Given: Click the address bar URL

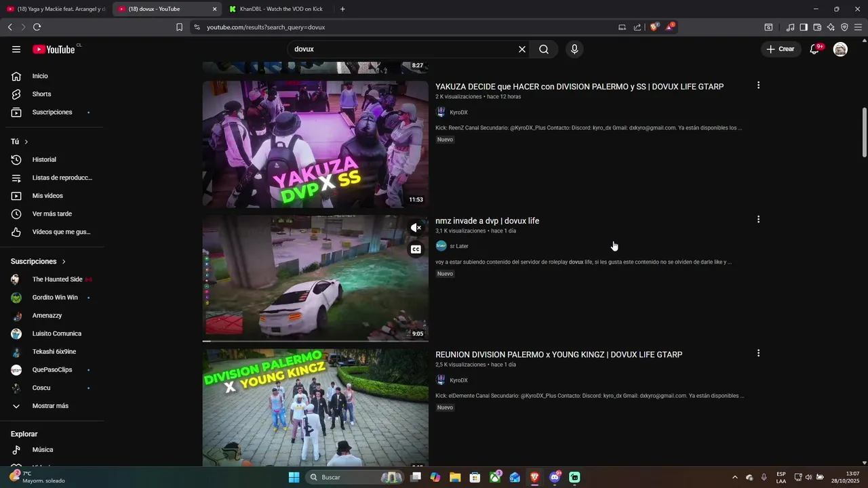Looking at the screenshot, I should pos(266,27).
